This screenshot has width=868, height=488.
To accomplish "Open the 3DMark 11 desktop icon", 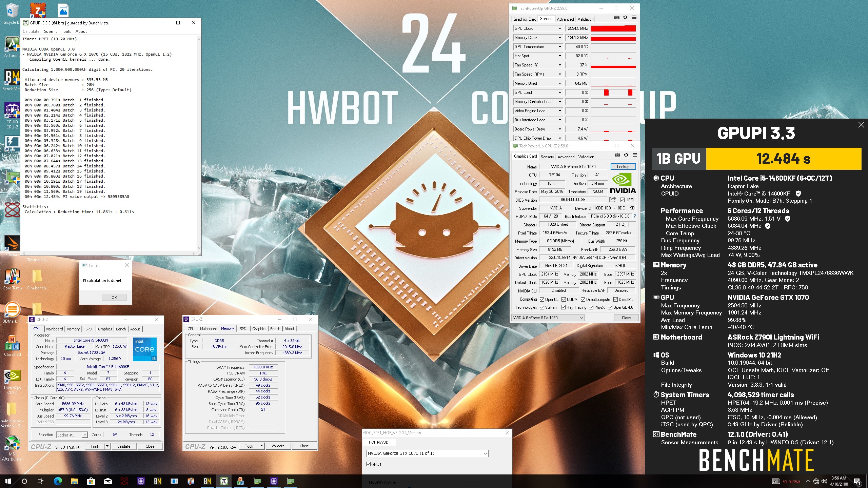I will (12, 312).
